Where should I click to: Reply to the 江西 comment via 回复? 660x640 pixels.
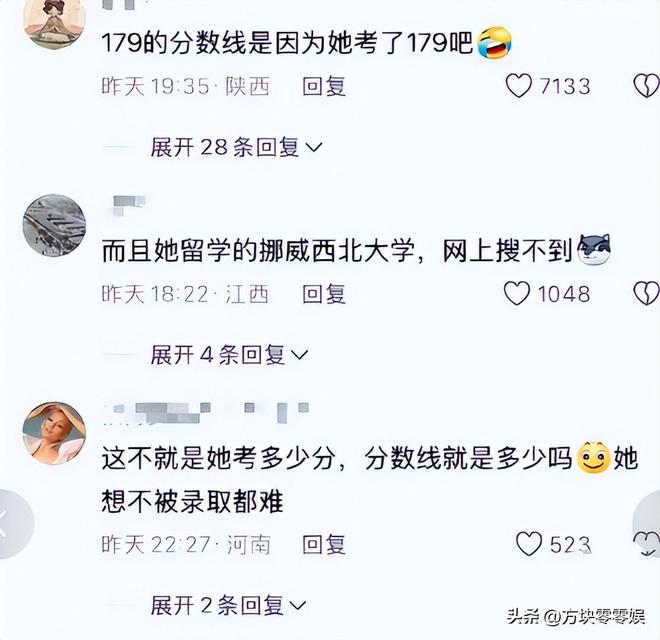tap(324, 293)
